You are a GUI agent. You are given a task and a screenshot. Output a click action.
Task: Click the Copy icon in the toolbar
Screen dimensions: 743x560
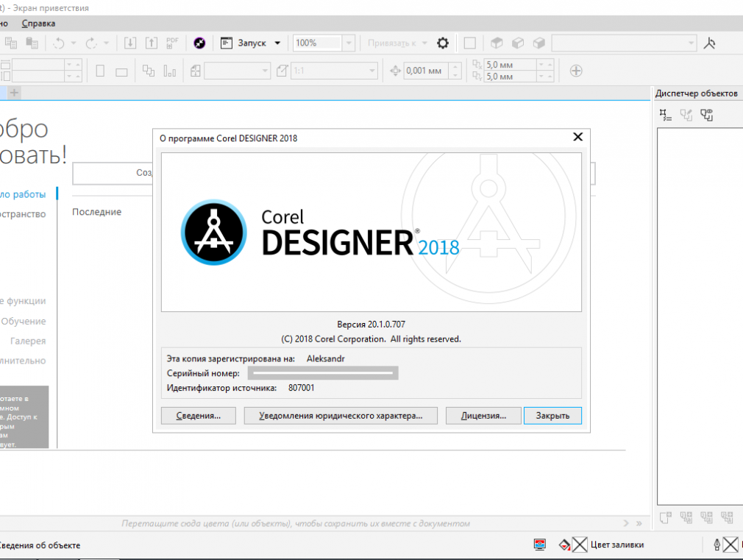[x=11, y=43]
